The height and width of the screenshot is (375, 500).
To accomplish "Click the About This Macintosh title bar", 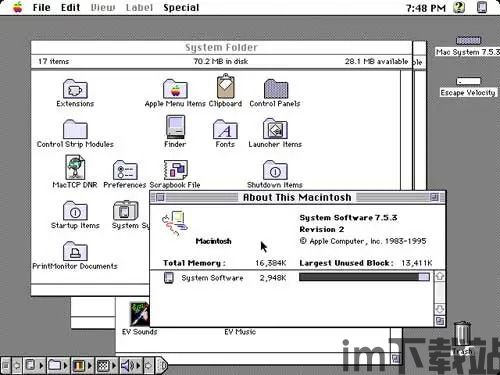I will click(297, 197).
